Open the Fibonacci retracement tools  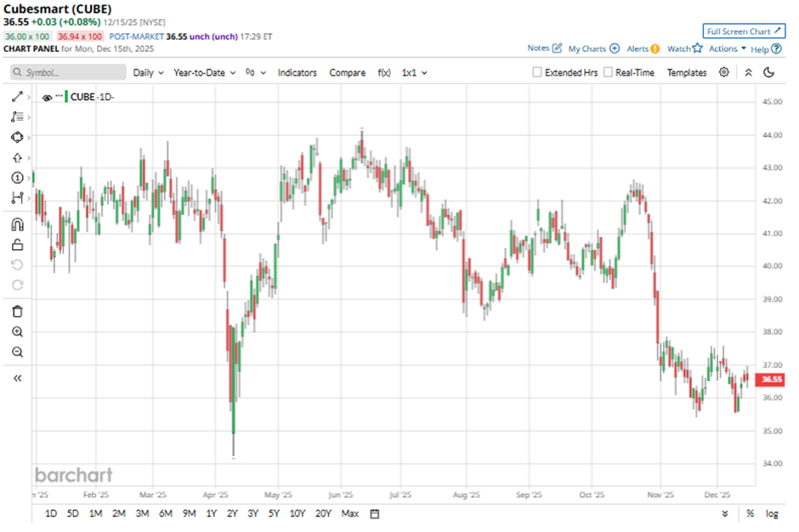[x=17, y=116]
